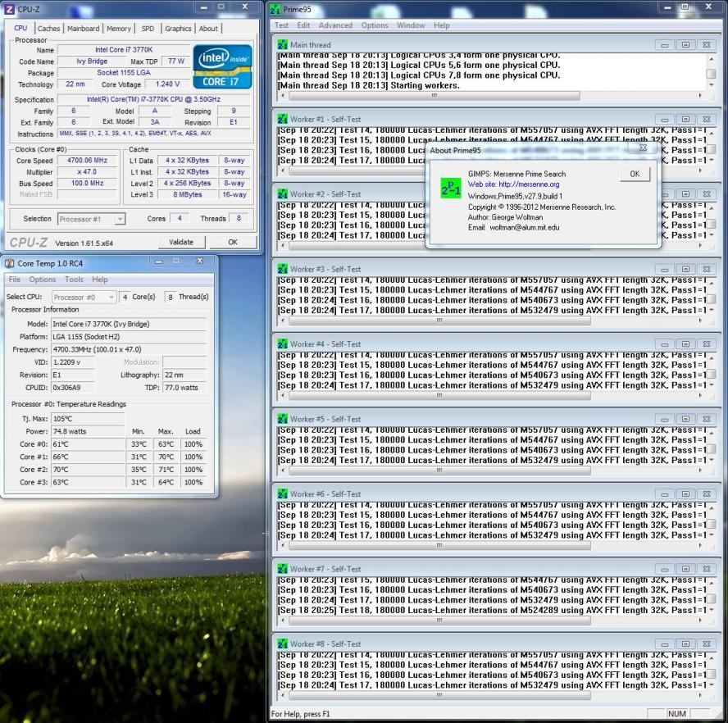
Task: Open the Tools menu in Core Temp
Action: 74,280
